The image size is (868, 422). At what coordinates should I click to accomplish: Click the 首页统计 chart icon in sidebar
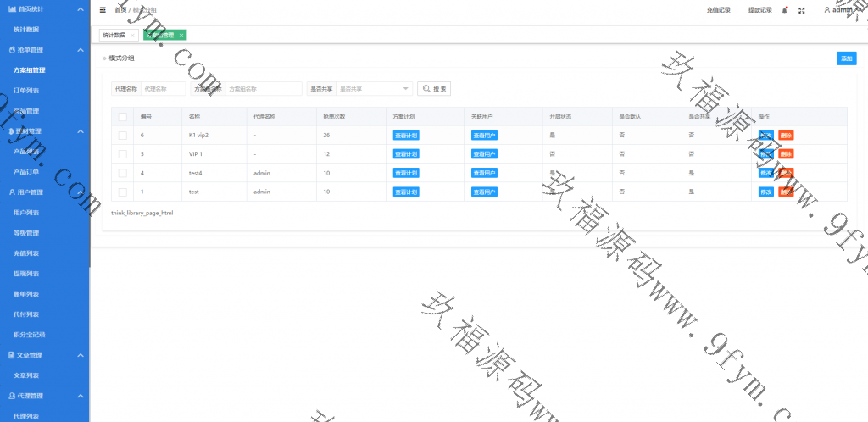tap(12, 8)
